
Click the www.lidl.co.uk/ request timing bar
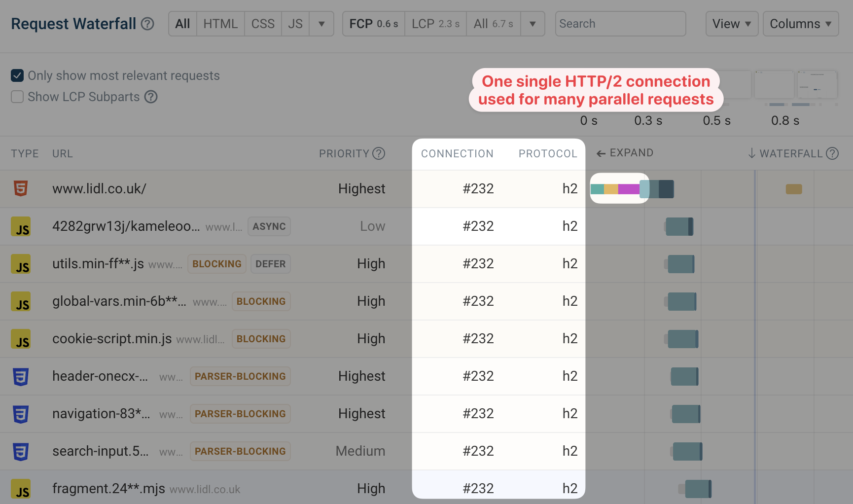[632, 189]
